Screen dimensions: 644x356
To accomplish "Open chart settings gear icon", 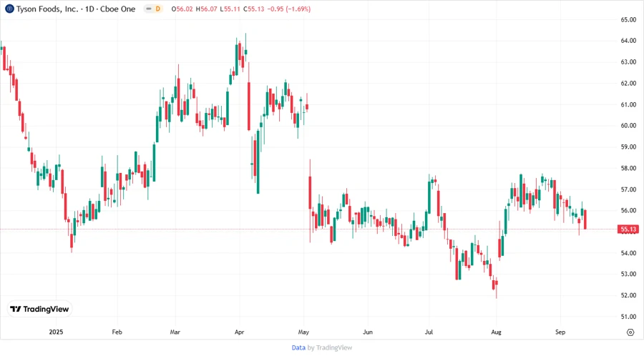I will coord(630,332).
